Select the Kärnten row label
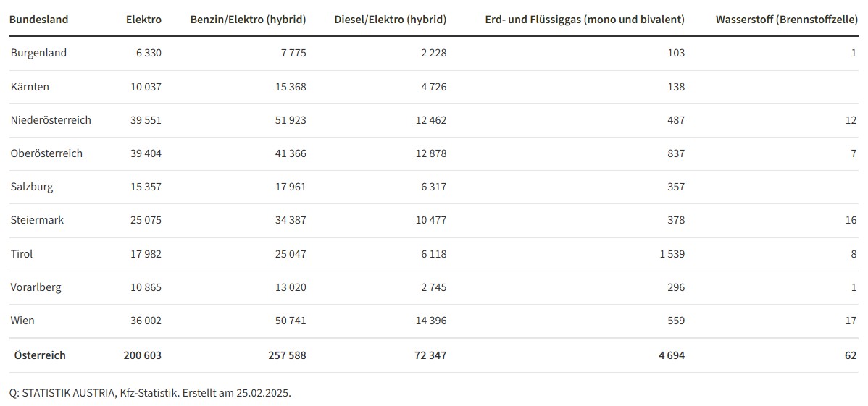The width and height of the screenshot is (868, 406). pos(30,87)
